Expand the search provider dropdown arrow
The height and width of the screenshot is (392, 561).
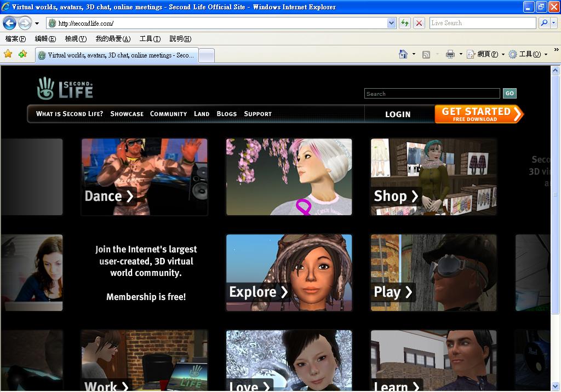point(554,23)
